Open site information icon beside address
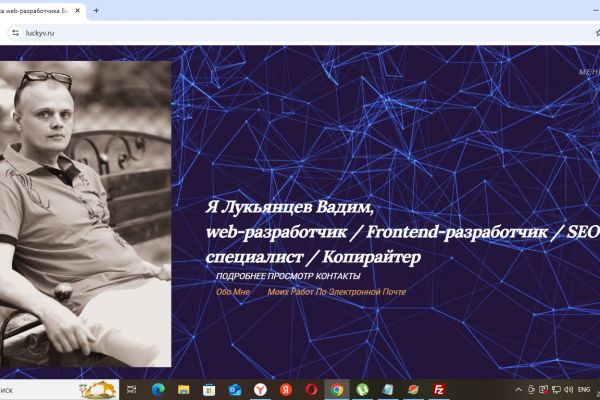This screenshot has height=400, width=600. (15, 33)
